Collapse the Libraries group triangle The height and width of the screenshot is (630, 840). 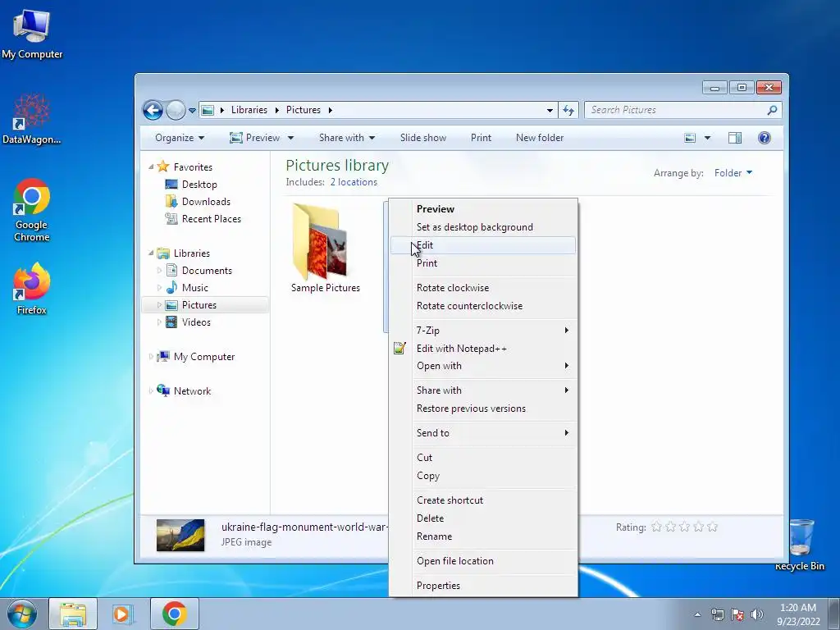(x=151, y=253)
